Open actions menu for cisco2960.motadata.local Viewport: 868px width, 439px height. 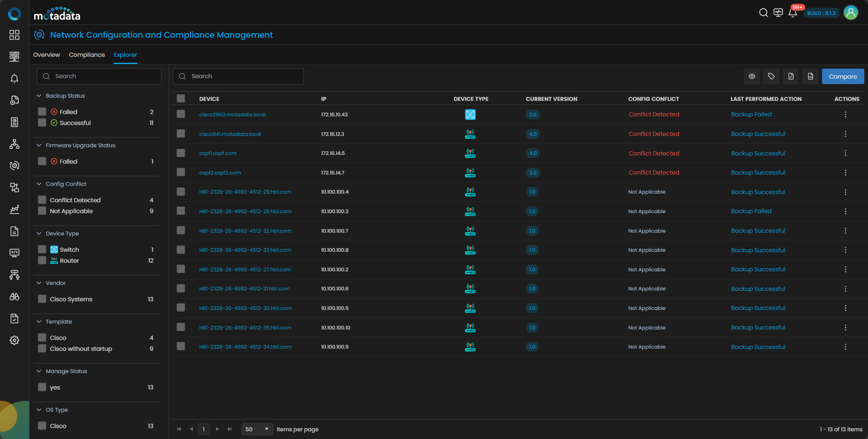click(x=845, y=115)
